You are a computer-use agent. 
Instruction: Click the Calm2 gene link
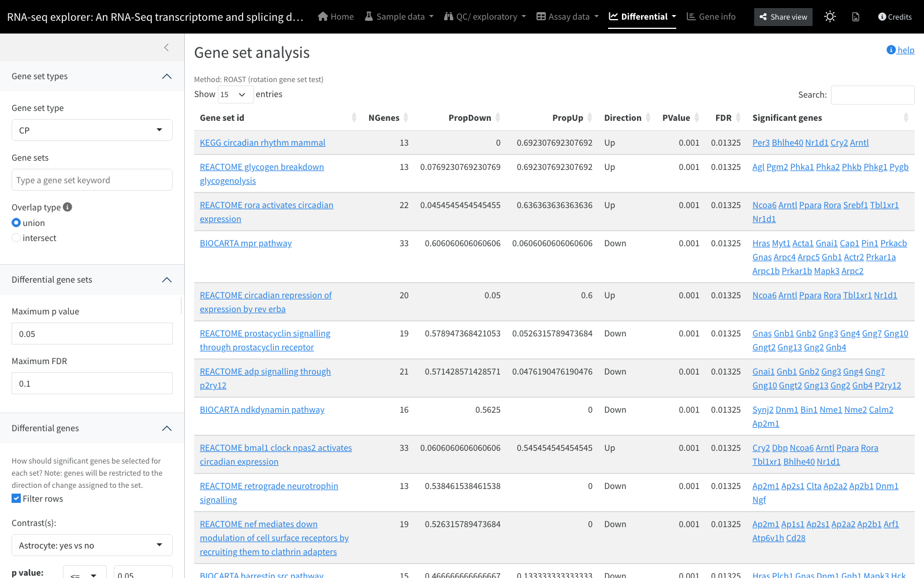tap(881, 409)
